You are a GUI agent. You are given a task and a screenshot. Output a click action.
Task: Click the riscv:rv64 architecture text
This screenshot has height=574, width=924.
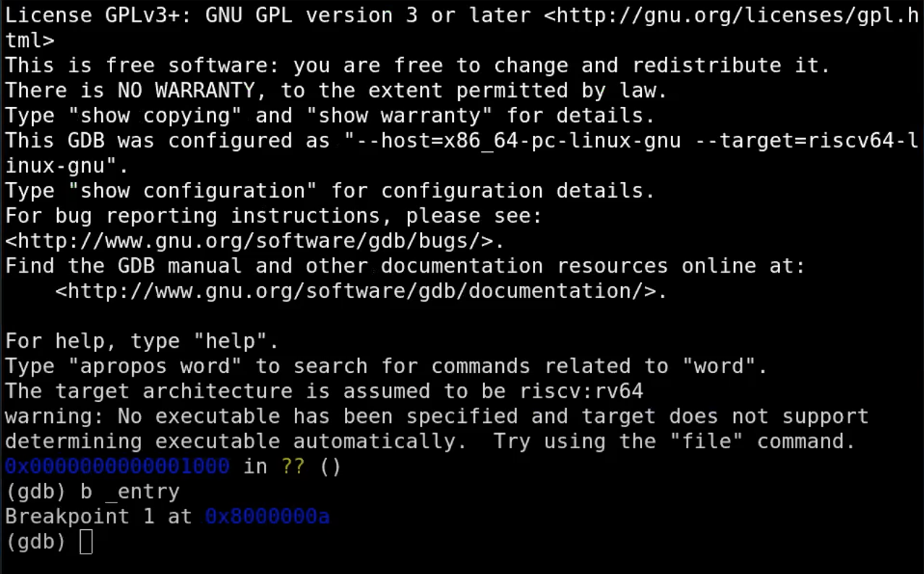[581, 391]
